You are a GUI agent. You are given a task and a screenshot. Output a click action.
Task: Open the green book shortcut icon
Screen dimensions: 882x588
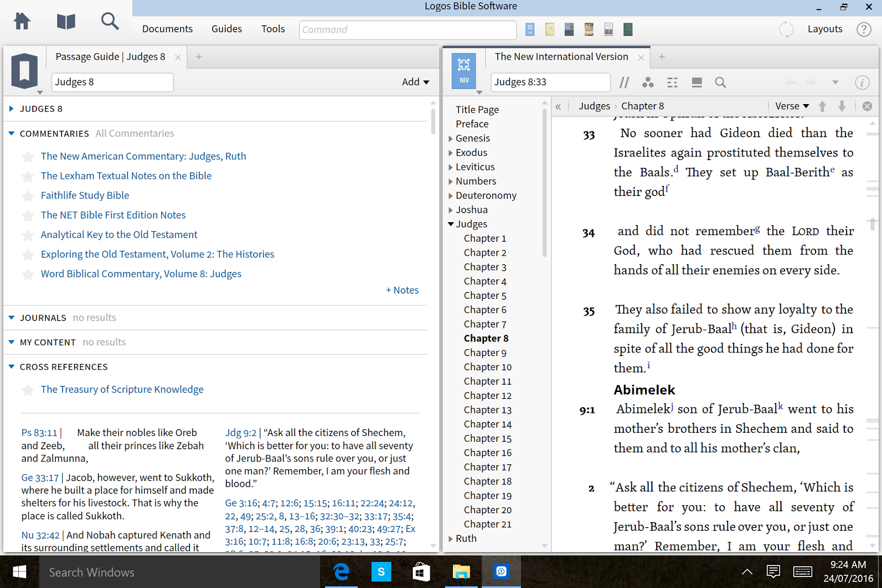[x=628, y=29]
